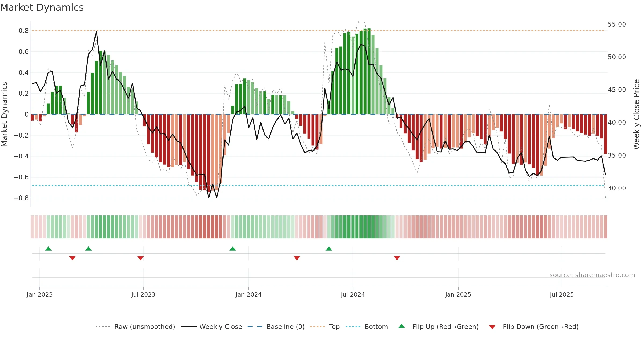Click the 0.4 left axis tick label
The height and width of the screenshot is (362, 644).
click(24, 73)
